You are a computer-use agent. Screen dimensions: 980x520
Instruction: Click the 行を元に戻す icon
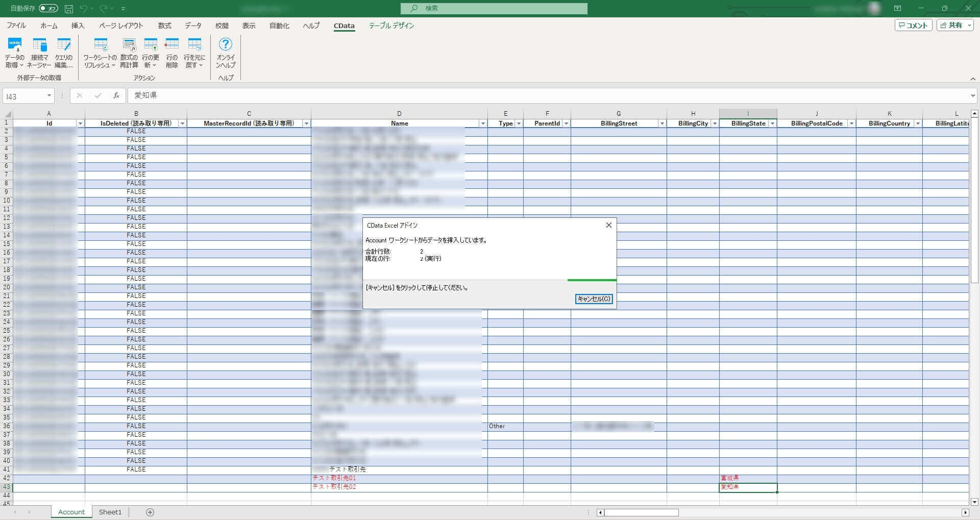194,45
